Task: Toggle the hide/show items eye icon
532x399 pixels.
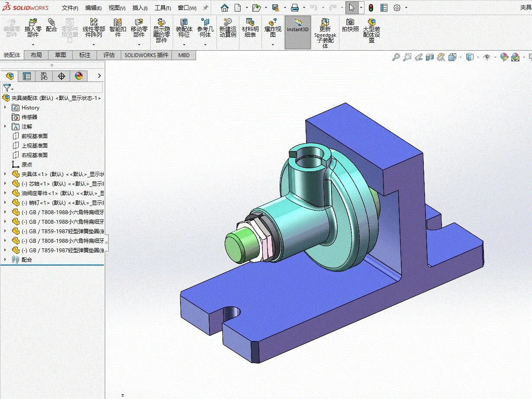Action: pos(487,57)
